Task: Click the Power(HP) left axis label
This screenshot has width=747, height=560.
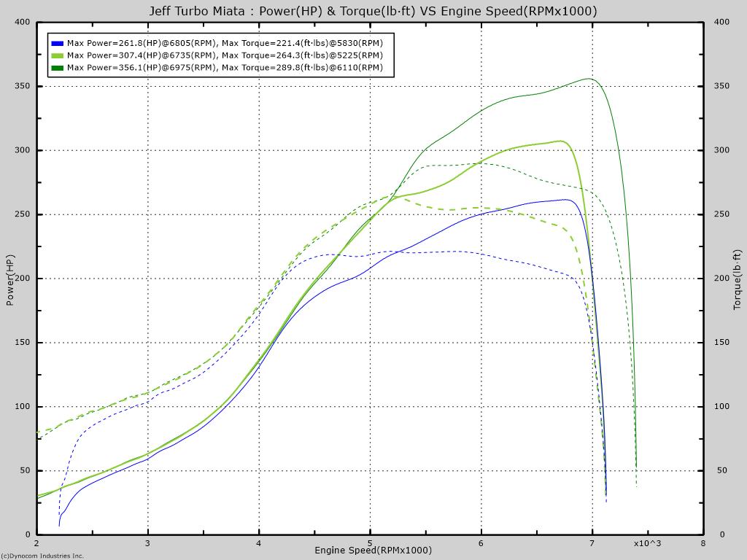Action: pyautogui.click(x=11, y=280)
